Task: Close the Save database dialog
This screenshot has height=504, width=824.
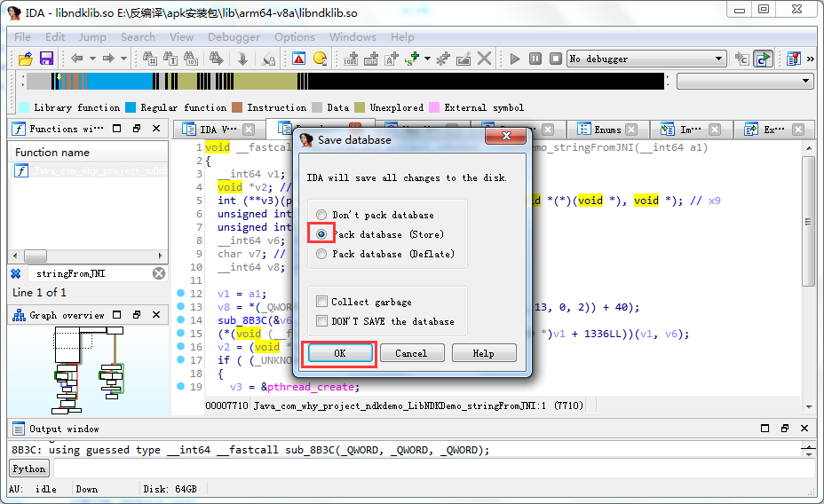Action: coord(505,136)
